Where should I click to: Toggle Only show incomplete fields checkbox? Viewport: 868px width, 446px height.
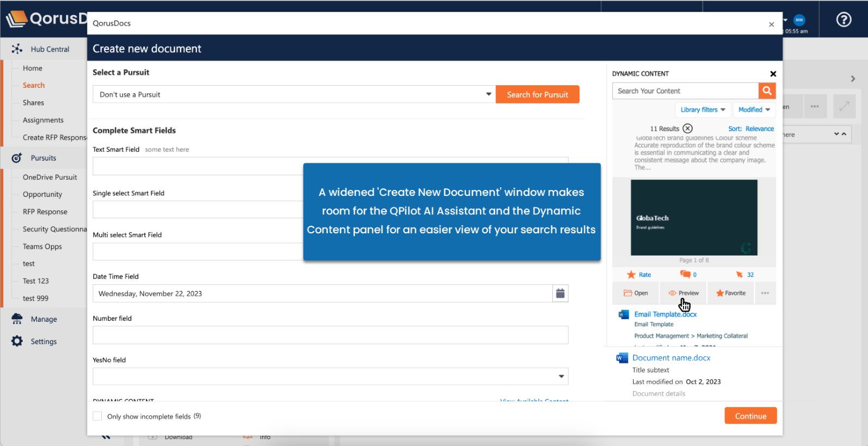tap(98, 416)
